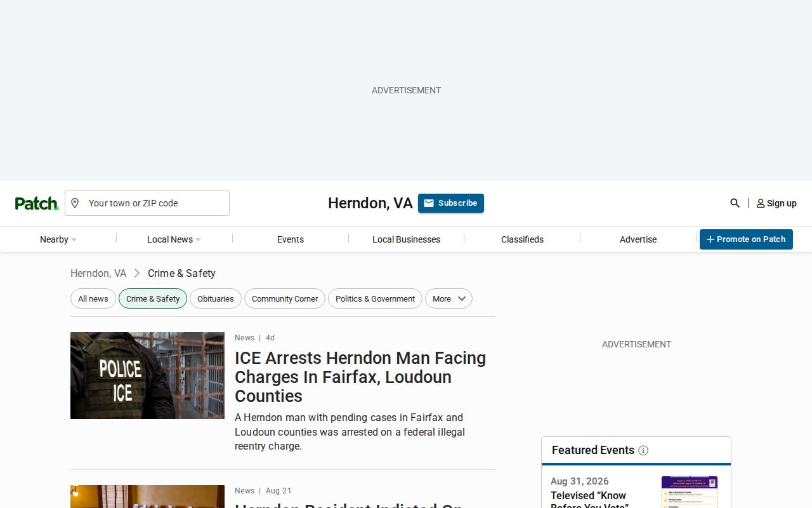Open search with the magnifier icon
The image size is (812, 508).
(x=735, y=203)
